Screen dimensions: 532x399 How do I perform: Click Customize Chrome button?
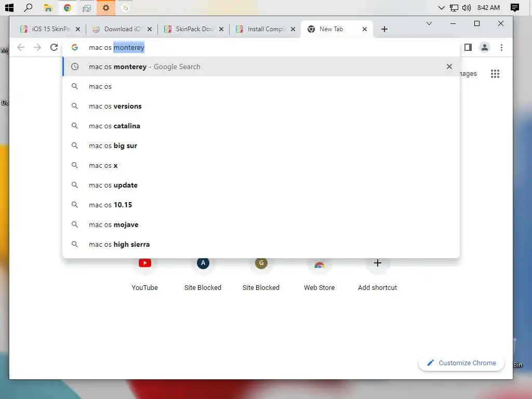click(461, 363)
